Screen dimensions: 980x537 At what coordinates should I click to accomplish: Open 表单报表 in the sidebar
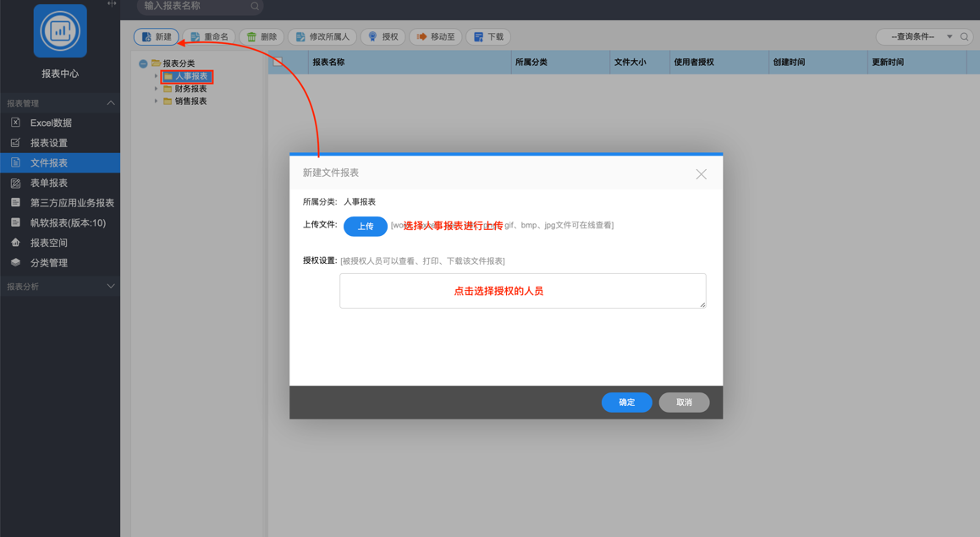coord(49,184)
